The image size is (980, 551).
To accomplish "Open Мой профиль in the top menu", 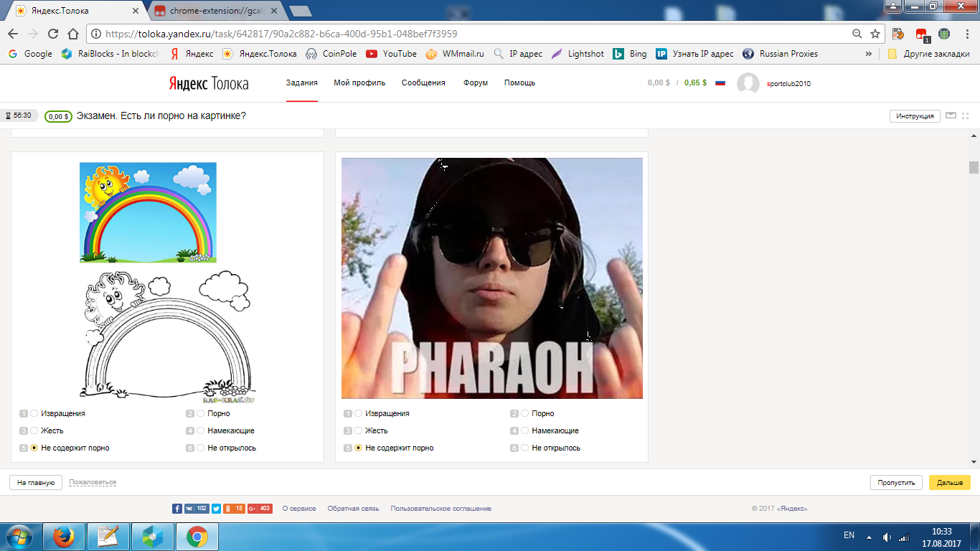I will click(359, 83).
